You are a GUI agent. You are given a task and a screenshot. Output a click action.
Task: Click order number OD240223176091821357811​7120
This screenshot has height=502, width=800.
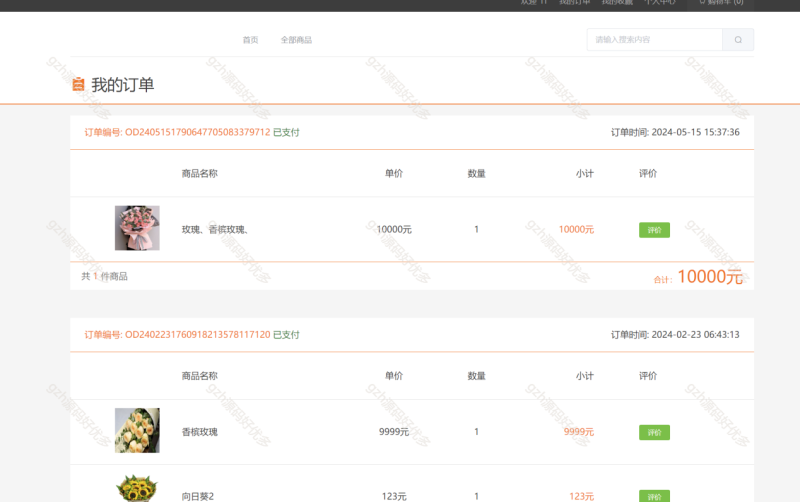[197, 335]
